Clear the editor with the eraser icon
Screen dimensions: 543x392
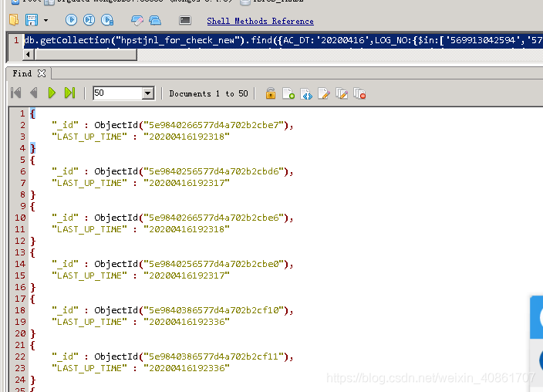coord(137,21)
